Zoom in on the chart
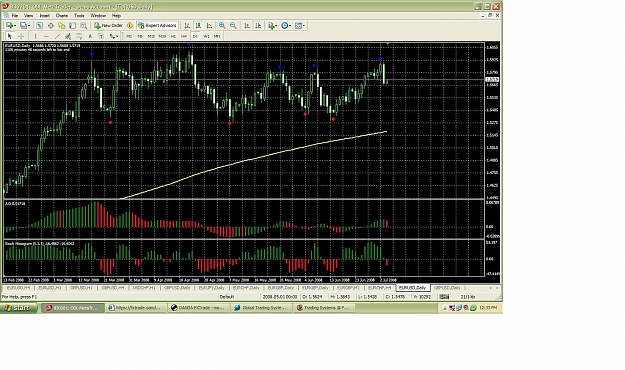 point(222,26)
